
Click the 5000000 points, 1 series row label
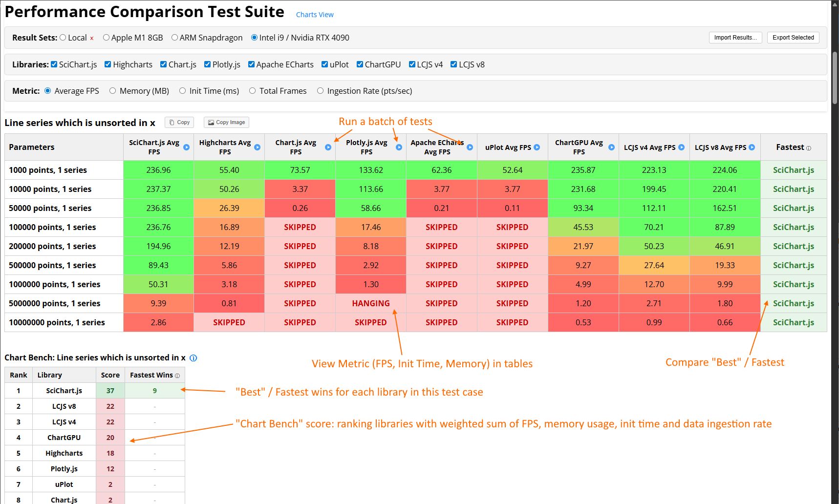64,303
